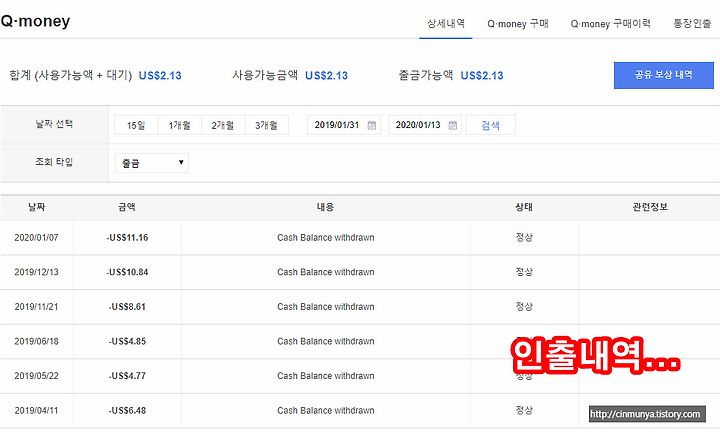Select the 3개월 date range button

coord(266,125)
